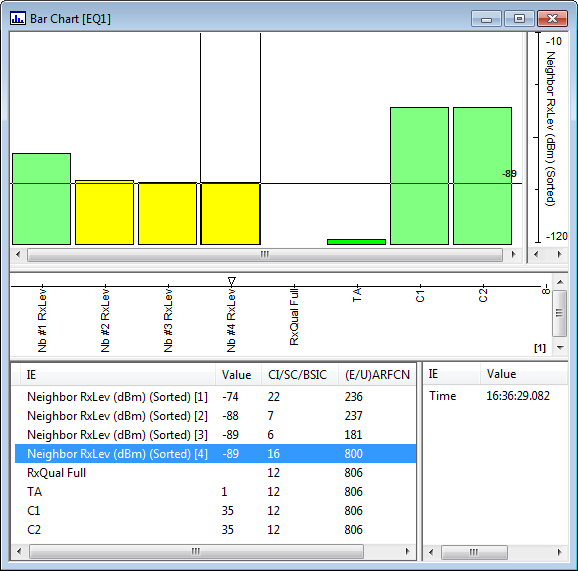Click left arrow of chart horizontal scrollbar
The width and height of the screenshot is (578, 571).
(18, 254)
